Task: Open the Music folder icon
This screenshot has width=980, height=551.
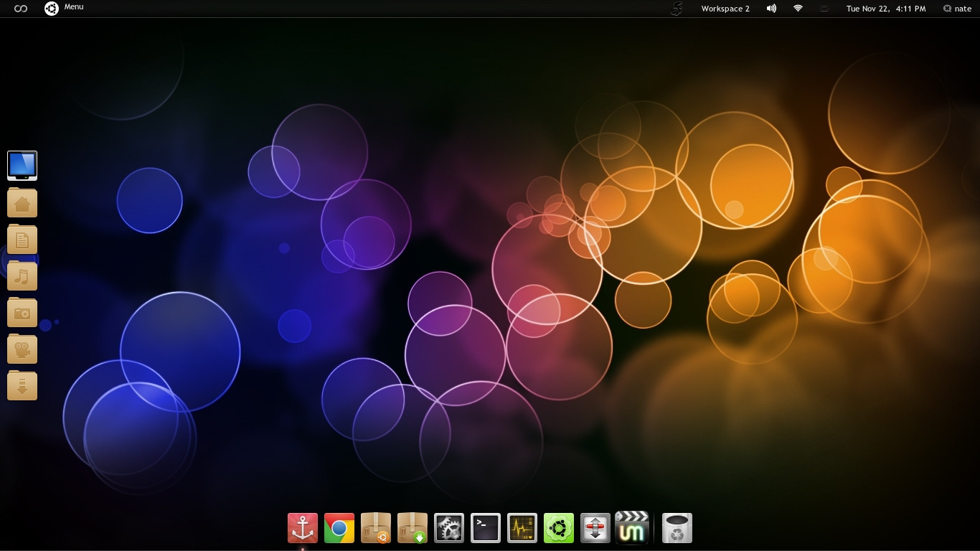Action: [x=22, y=276]
